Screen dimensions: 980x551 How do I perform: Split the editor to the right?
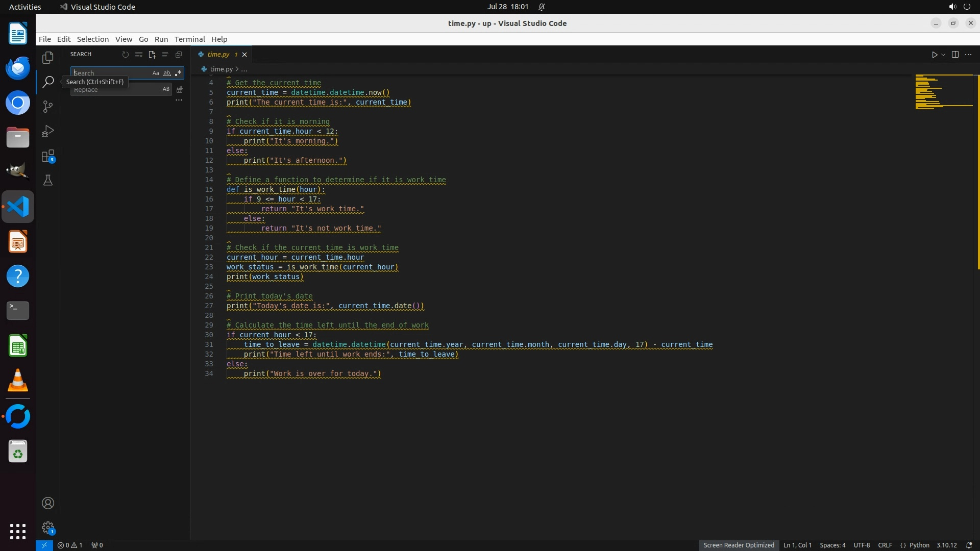[955, 55]
